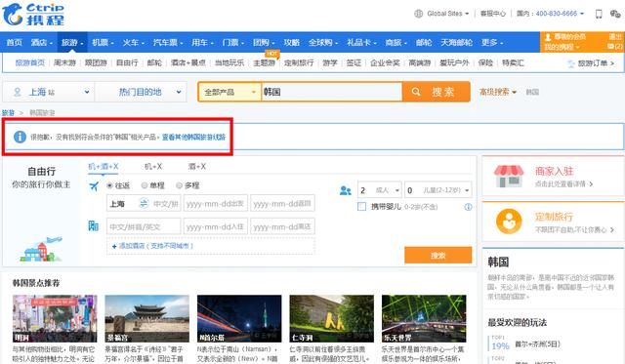
Task: Switch to the 酒+X tab
Action: pyautogui.click(x=197, y=167)
